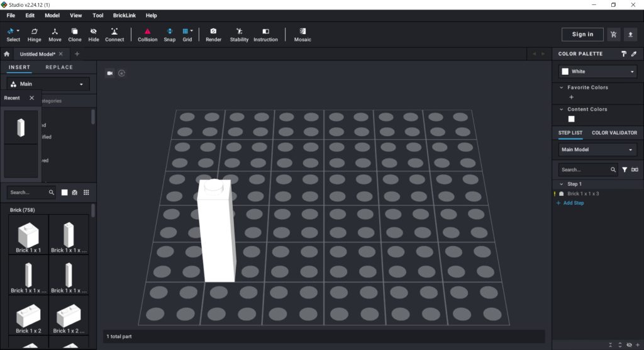
Task: Click the step list filter funnel icon
Action: point(625,169)
